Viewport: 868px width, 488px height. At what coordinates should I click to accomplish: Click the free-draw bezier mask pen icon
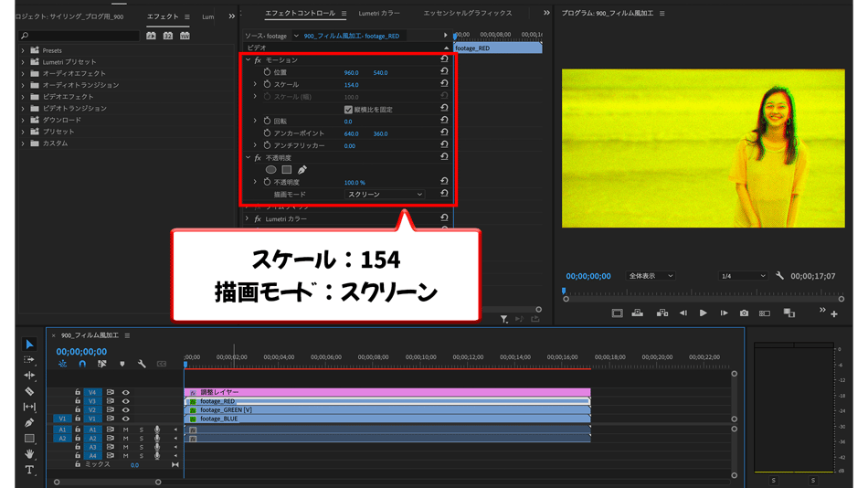coord(302,170)
